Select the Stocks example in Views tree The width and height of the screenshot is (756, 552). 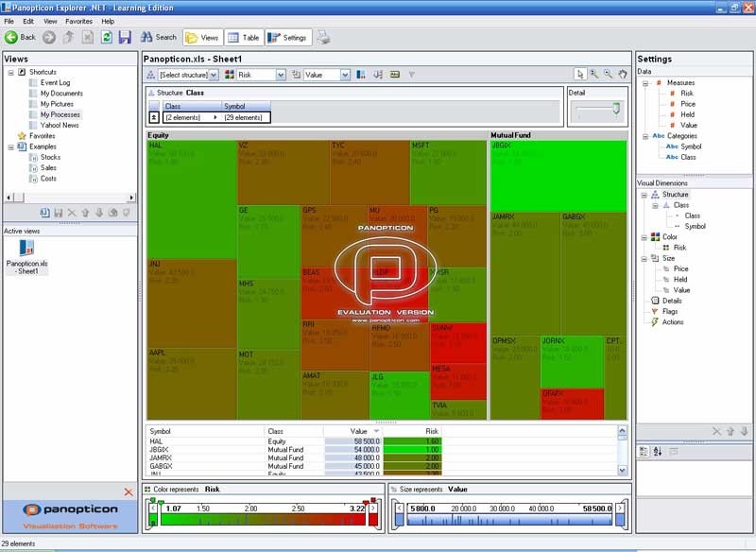point(50,157)
